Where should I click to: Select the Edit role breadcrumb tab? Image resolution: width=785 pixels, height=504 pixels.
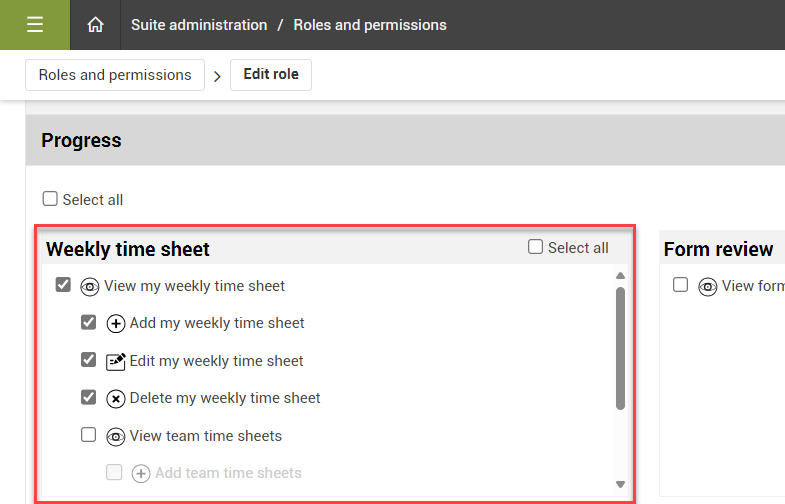(x=271, y=75)
